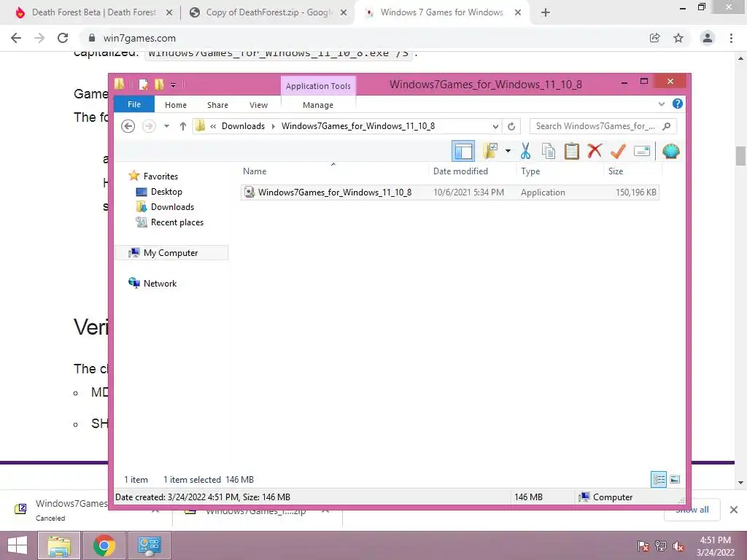Click the double chevron in address bar

coord(214,126)
